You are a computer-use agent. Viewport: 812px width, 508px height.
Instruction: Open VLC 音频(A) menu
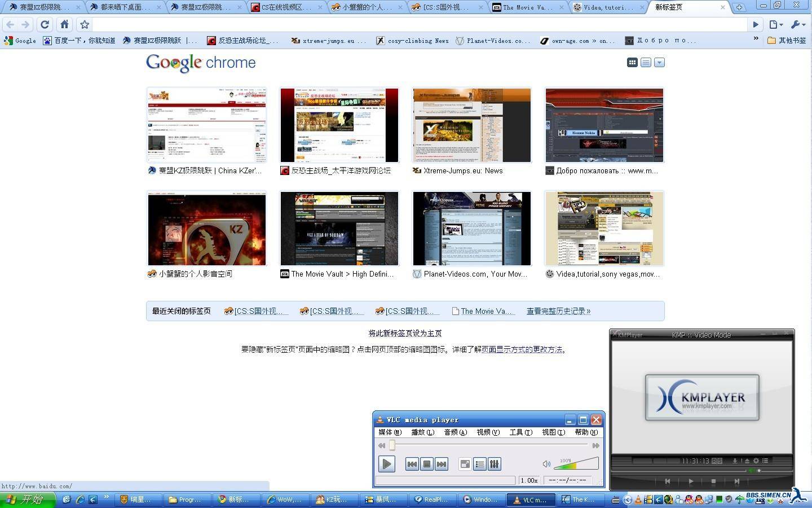click(456, 432)
